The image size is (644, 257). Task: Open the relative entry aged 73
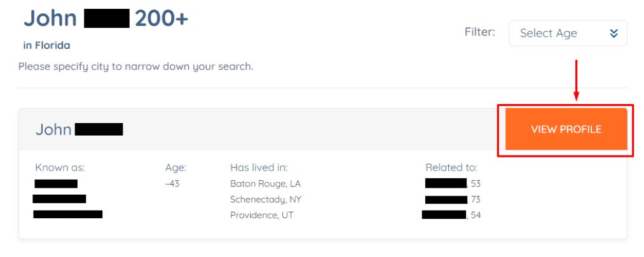pos(452,199)
